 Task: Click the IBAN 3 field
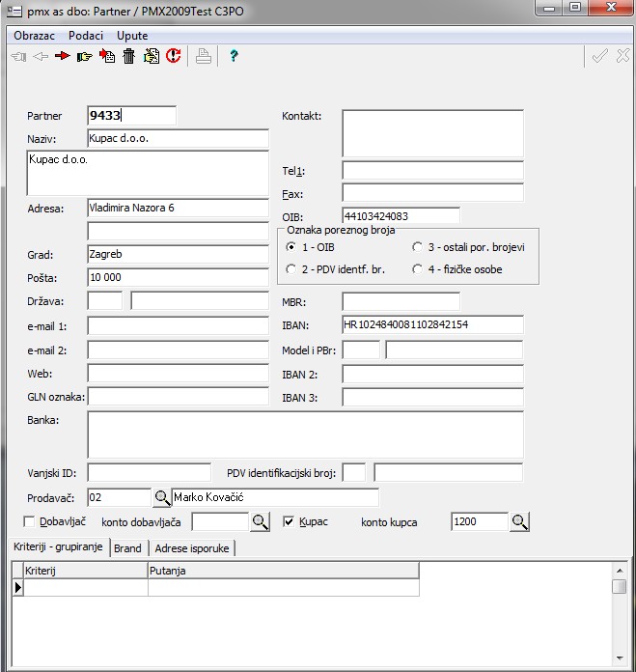coord(432,397)
